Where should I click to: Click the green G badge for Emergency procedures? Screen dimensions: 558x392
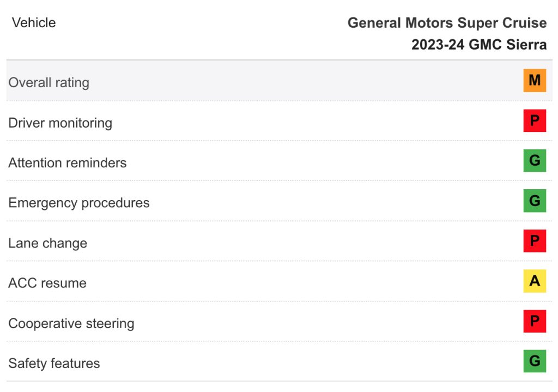[535, 201]
